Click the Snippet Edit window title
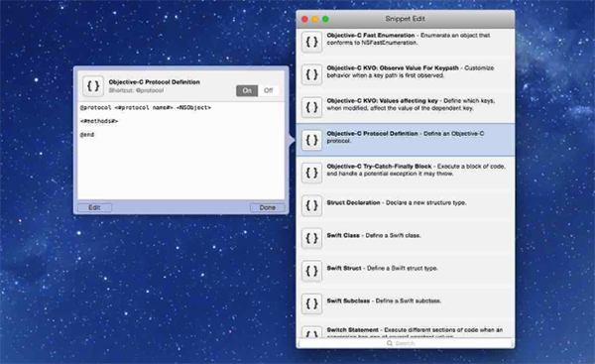This screenshot has width=595, height=364. [x=405, y=19]
